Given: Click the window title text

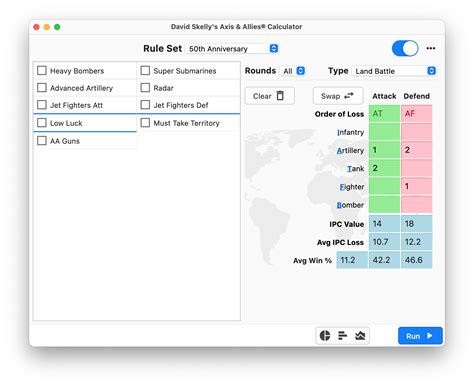Looking at the screenshot, I should pyautogui.click(x=236, y=27).
